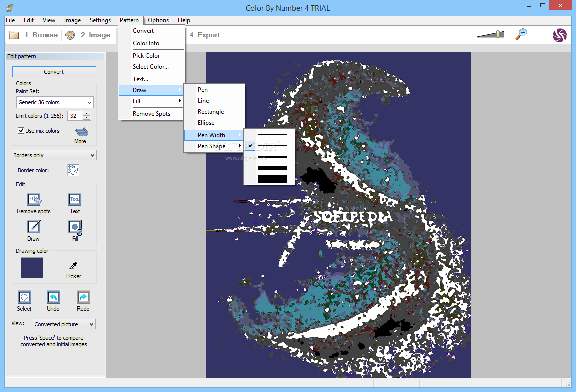The image size is (576, 392).
Task: Click the Border color icon
Action: click(x=73, y=170)
